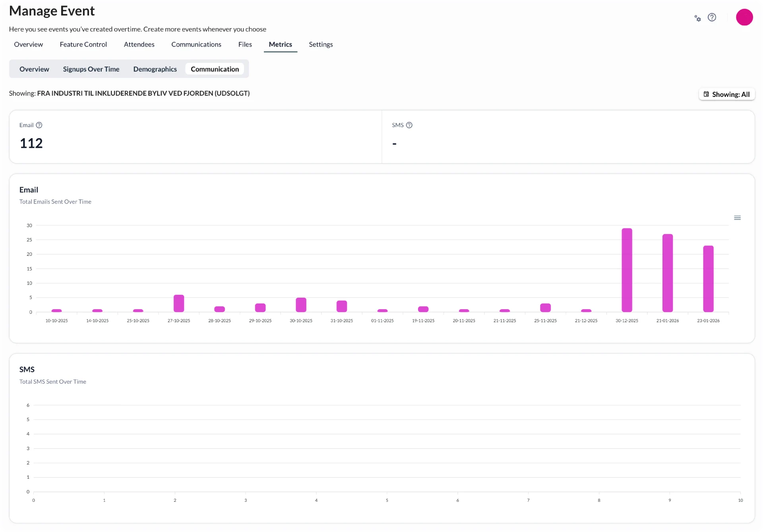
Task: Click the 21-01-2026 email bar
Action: (x=668, y=273)
